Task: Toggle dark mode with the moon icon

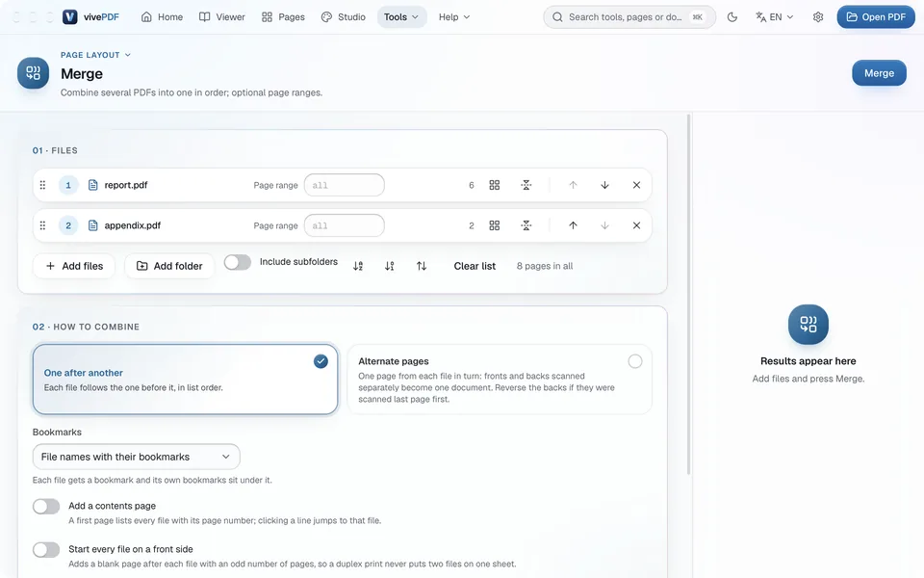Action: pyautogui.click(x=731, y=17)
